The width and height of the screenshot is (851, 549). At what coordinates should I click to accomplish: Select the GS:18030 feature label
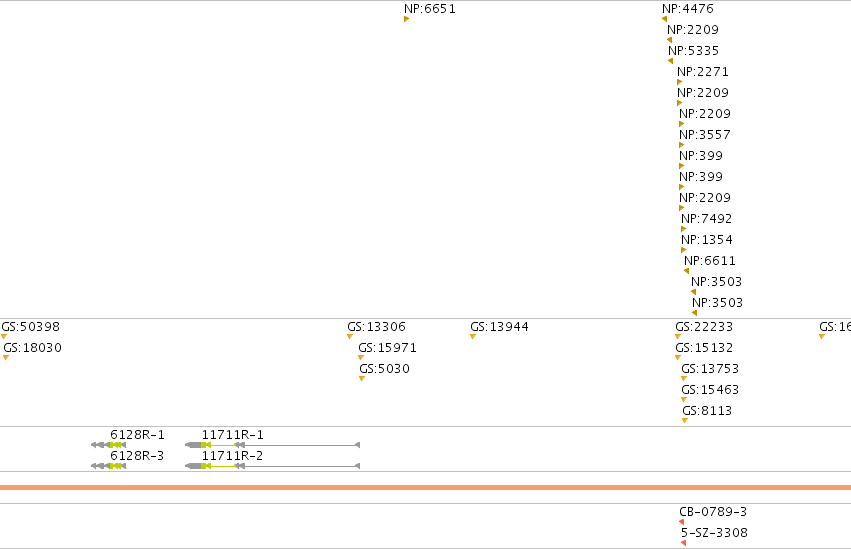pyautogui.click(x=33, y=348)
